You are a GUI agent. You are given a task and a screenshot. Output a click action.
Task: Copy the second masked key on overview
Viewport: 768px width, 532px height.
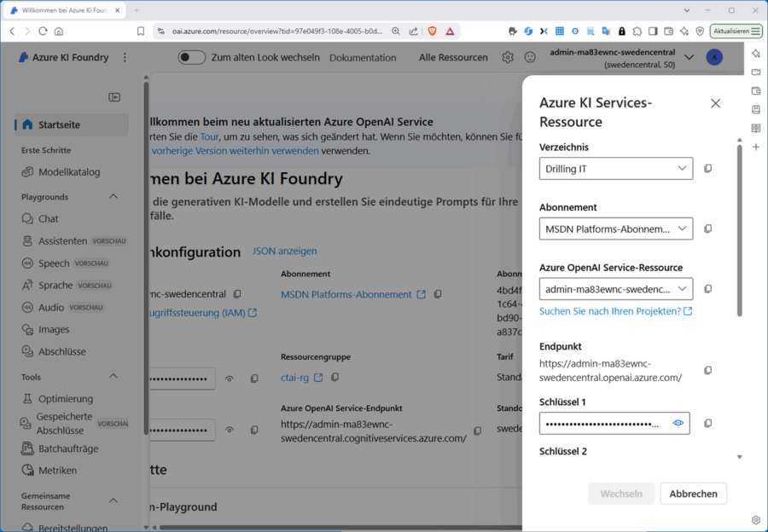click(254, 430)
